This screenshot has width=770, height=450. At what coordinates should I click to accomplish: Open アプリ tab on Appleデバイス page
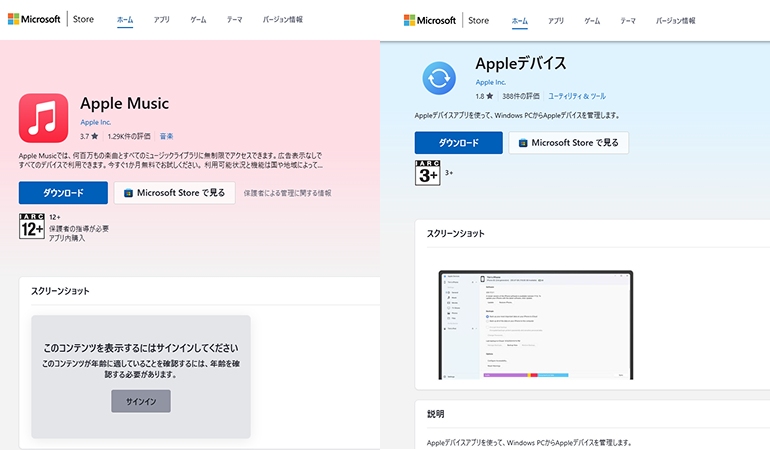click(x=556, y=21)
